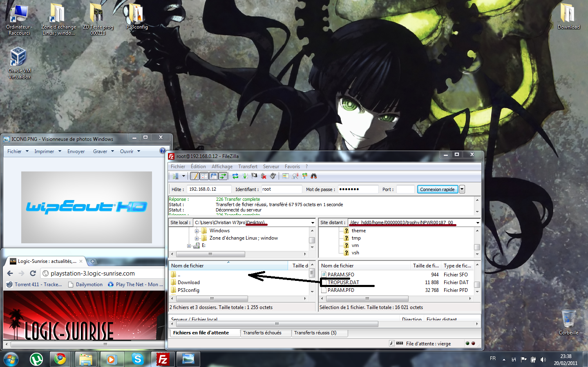
Task: Expand the Windows folder in local tree
Action: coord(197,231)
